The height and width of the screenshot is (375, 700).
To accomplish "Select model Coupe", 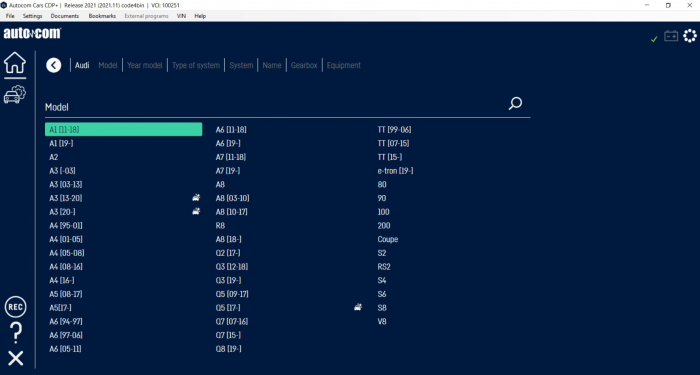I will pos(388,239).
